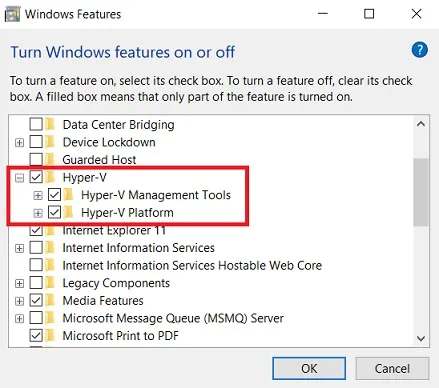Image resolution: width=439 pixels, height=388 pixels.
Task: Select the Device Lockdown label
Action: pos(109,142)
